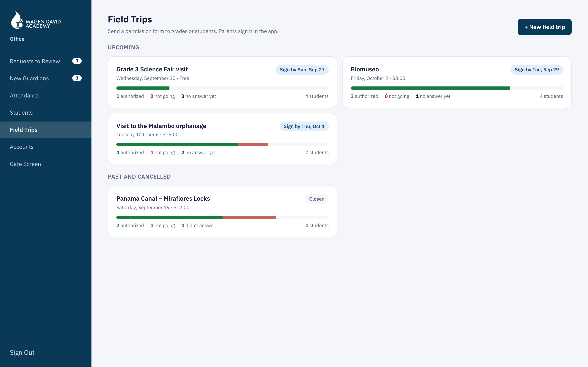Click the Magen David Academy flame logo

(x=36, y=20)
